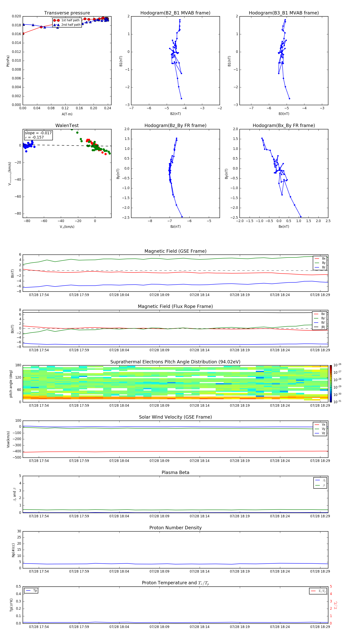Click 'Pt(nPa)' y-axis label
Image resolution: width=351 pixels, height=644 pixels.
coord(8,61)
